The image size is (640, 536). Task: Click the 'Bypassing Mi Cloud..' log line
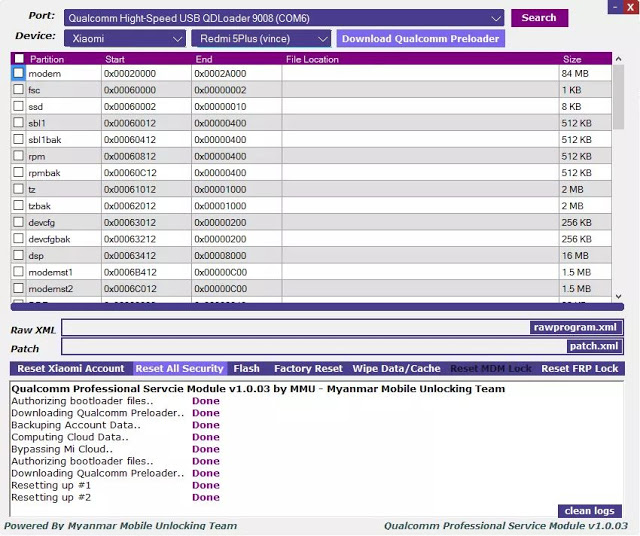point(62,449)
